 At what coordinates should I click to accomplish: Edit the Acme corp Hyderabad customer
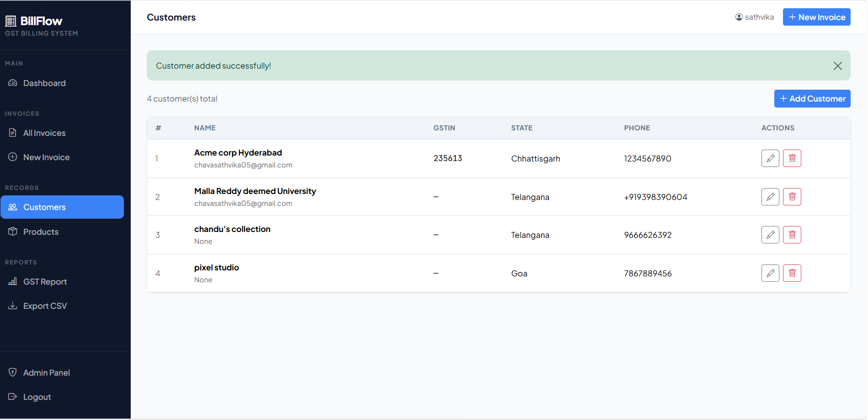click(x=770, y=158)
